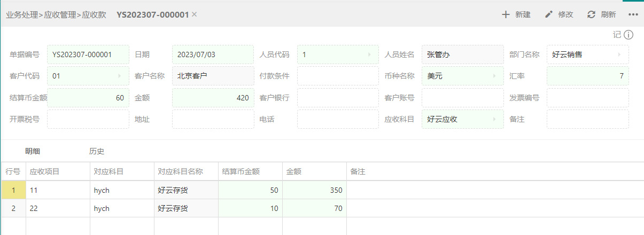The height and width of the screenshot is (235, 644).
Task: Click the refresh icon for 刷新
Action: click(x=591, y=14)
